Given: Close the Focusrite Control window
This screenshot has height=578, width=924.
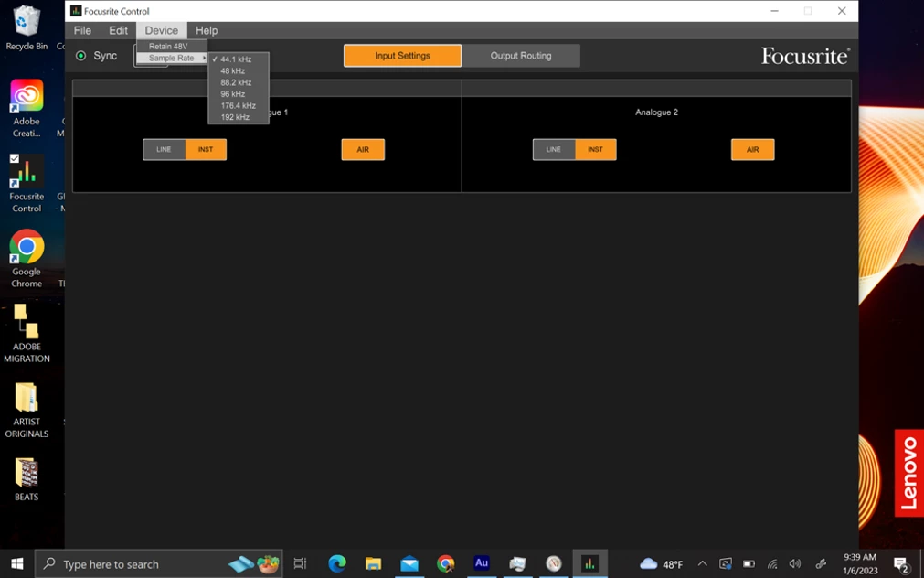Looking at the screenshot, I should 842,11.
